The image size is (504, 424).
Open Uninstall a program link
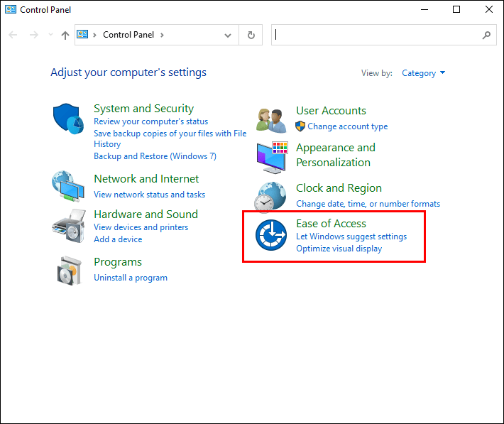click(131, 278)
